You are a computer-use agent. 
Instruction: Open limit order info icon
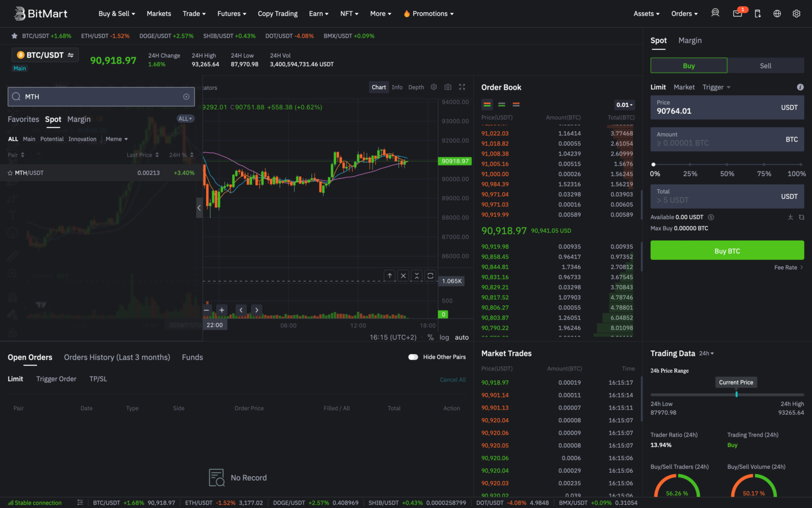[x=800, y=87]
